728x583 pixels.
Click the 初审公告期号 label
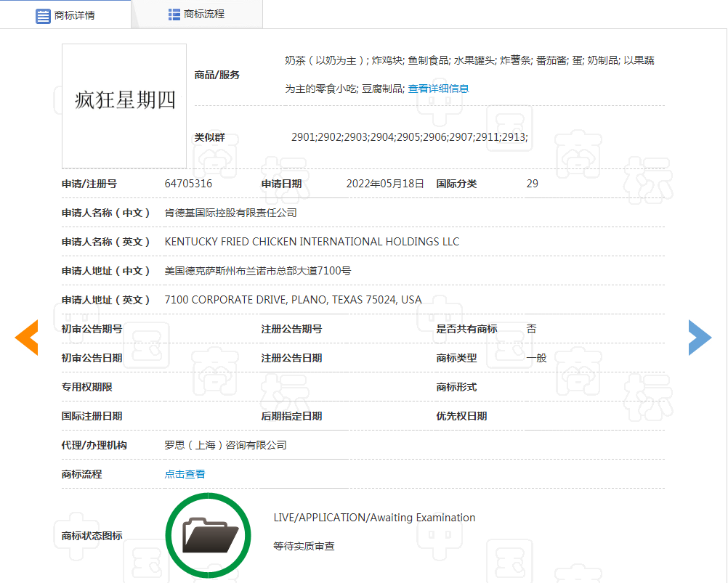(x=92, y=329)
